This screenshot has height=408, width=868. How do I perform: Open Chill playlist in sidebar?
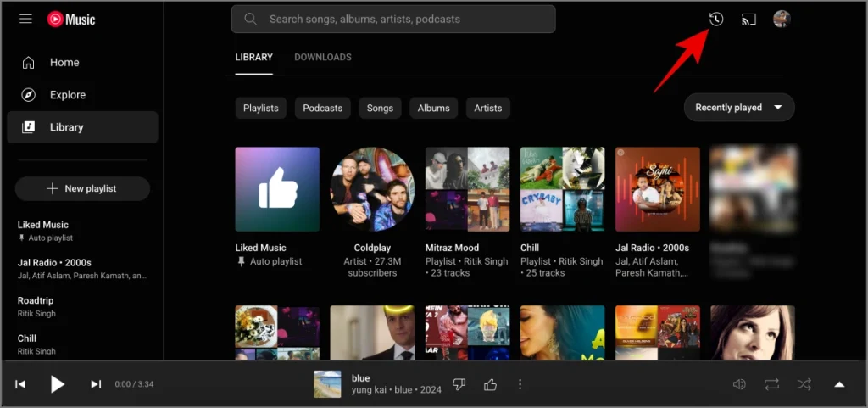click(82, 344)
